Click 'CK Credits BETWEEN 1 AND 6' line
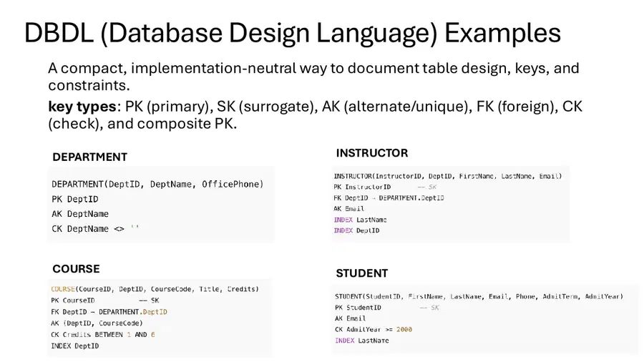The image size is (644, 362). 102,335
